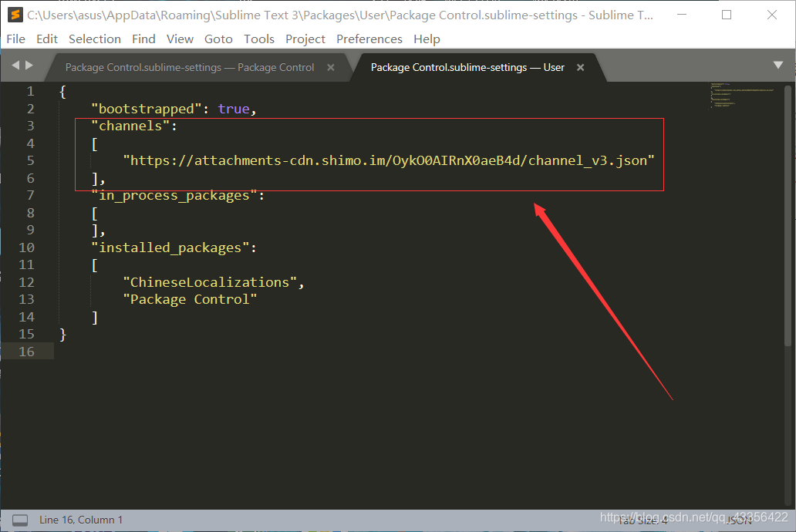Open the Help menu
Image resolution: width=796 pixels, height=532 pixels.
tap(427, 39)
